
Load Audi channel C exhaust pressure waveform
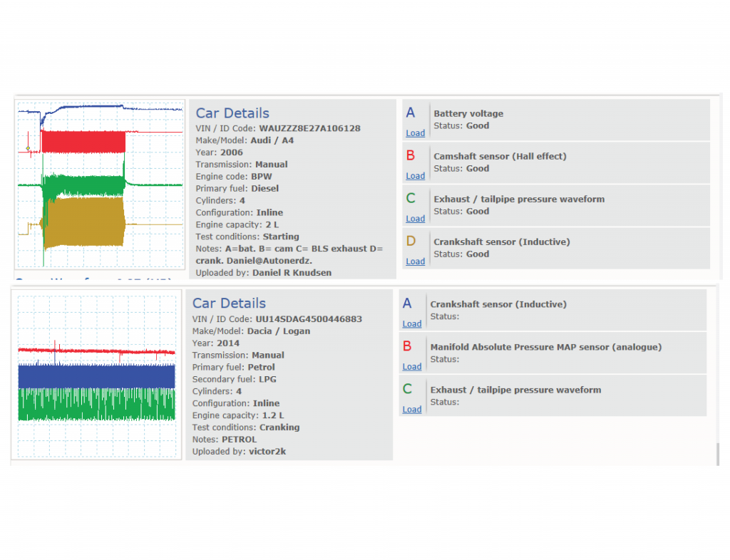(416, 219)
